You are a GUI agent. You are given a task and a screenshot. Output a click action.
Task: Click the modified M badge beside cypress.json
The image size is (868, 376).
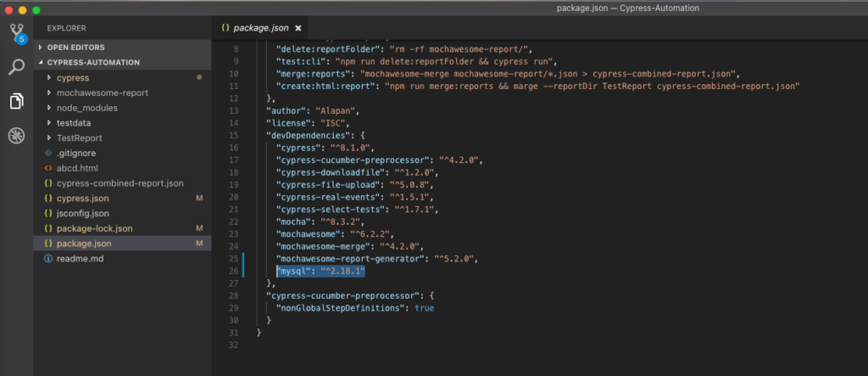click(x=200, y=198)
